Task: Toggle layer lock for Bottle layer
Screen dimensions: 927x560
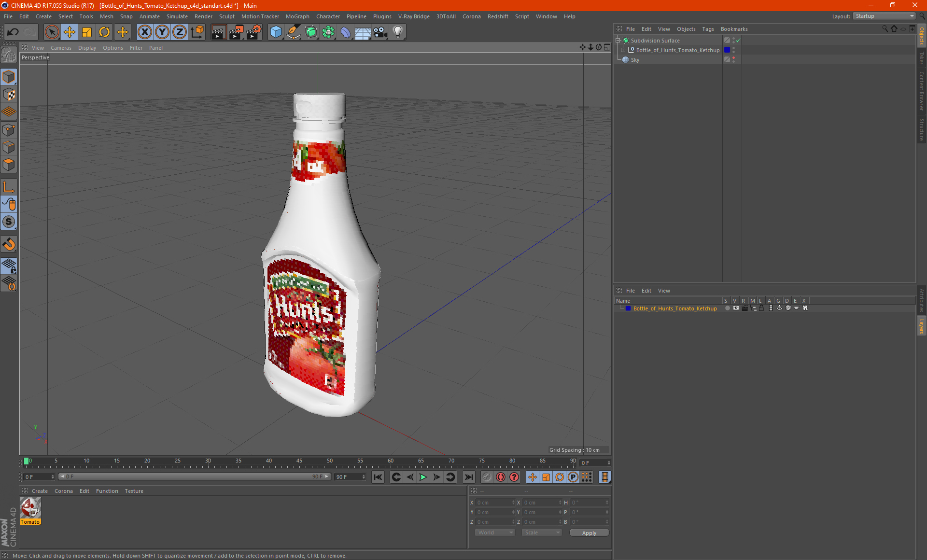Action: (x=762, y=308)
